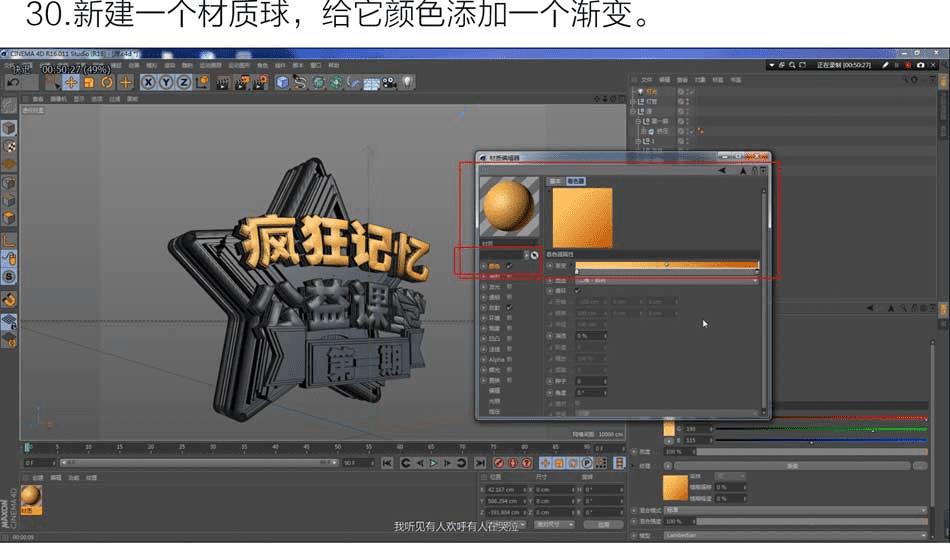Click Render to Picture Viewer icon
The image size is (950, 560).
click(x=242, y=82)
